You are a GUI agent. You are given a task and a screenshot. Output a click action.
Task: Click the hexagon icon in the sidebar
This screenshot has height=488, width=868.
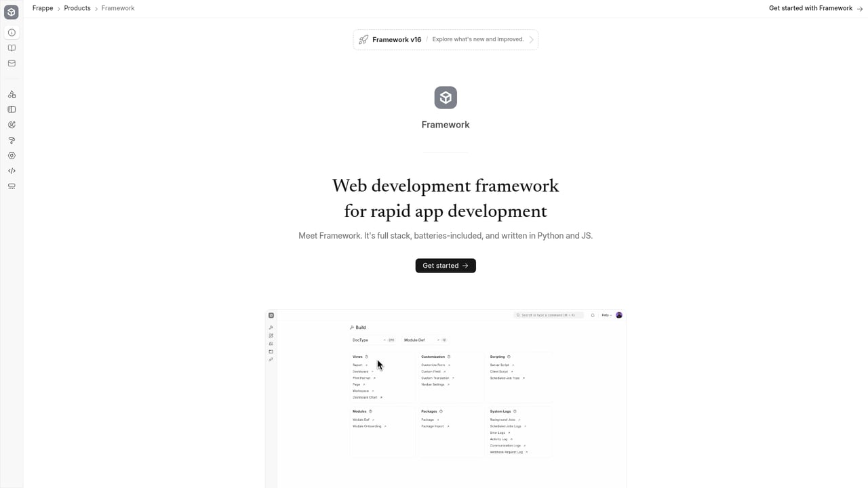12,155
